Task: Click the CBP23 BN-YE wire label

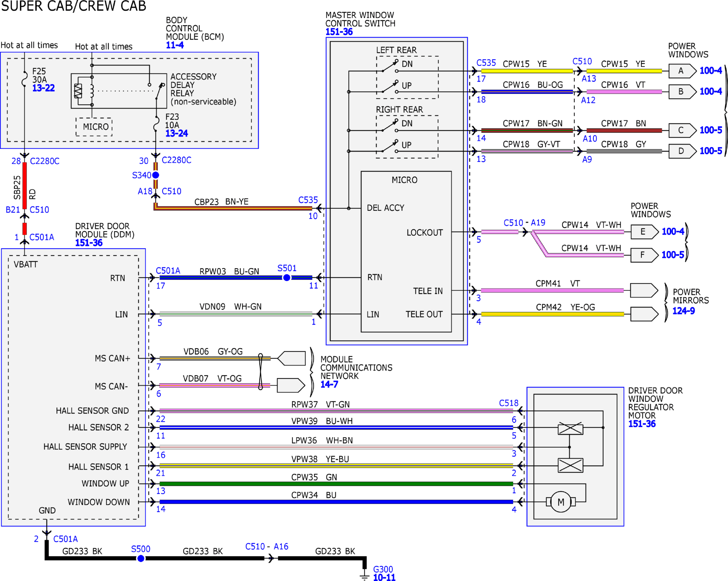Action: tap(221, 202)
